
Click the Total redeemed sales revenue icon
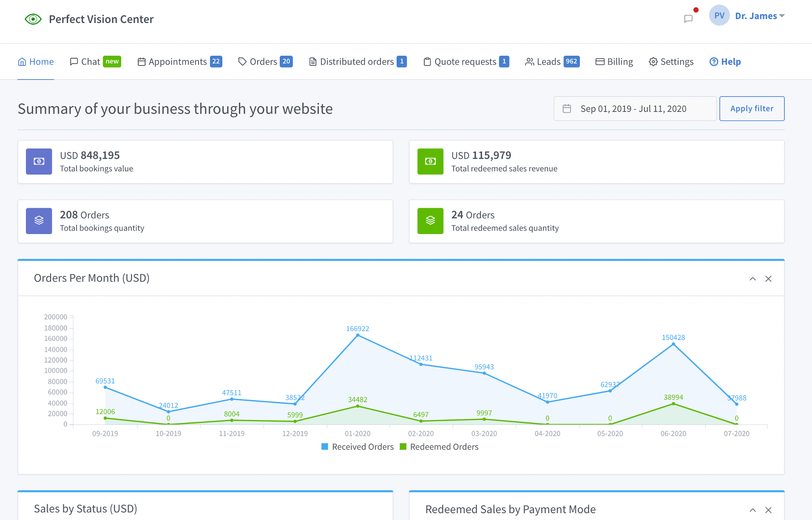[430, 161]
